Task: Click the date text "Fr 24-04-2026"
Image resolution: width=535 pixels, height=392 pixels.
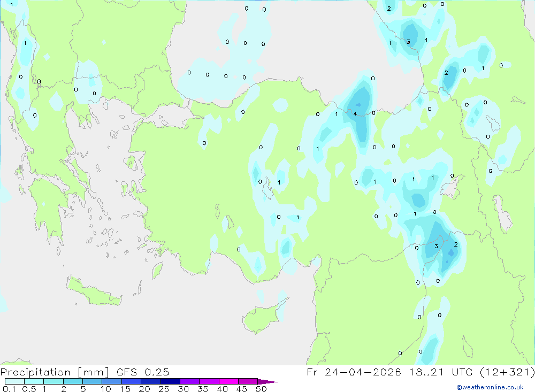Action: coord(354,372)
